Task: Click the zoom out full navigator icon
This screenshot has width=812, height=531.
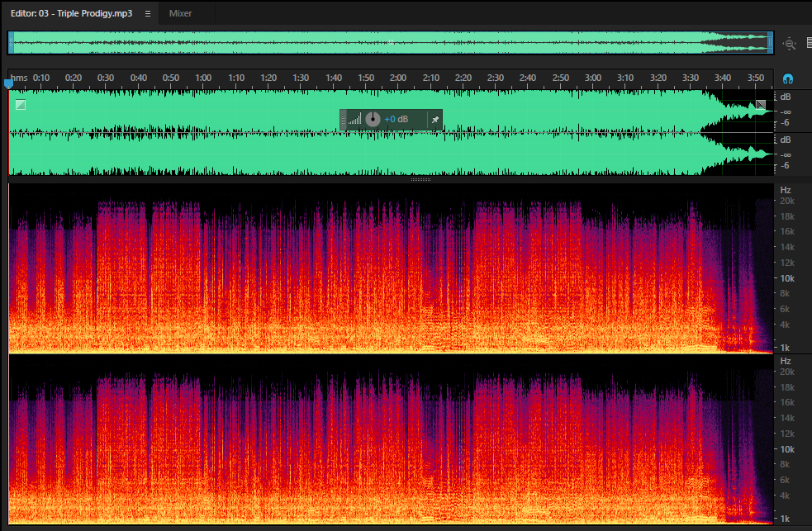Action: tap(789, 44)
